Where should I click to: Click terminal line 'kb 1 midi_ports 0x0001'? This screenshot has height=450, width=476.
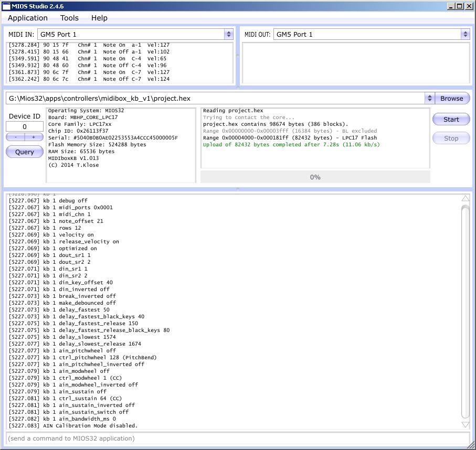coord(61,208)
